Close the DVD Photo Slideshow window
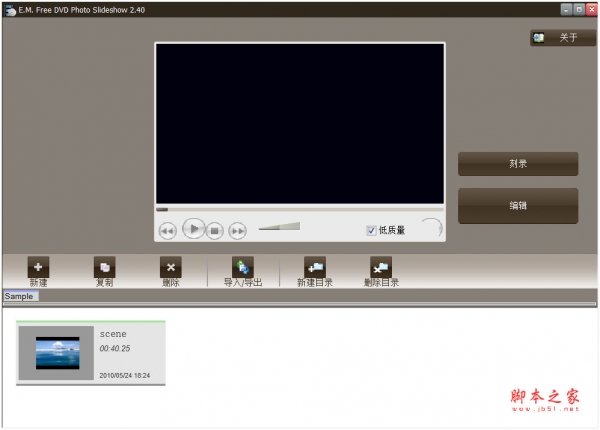600x430 pixels. pos(592,10)
